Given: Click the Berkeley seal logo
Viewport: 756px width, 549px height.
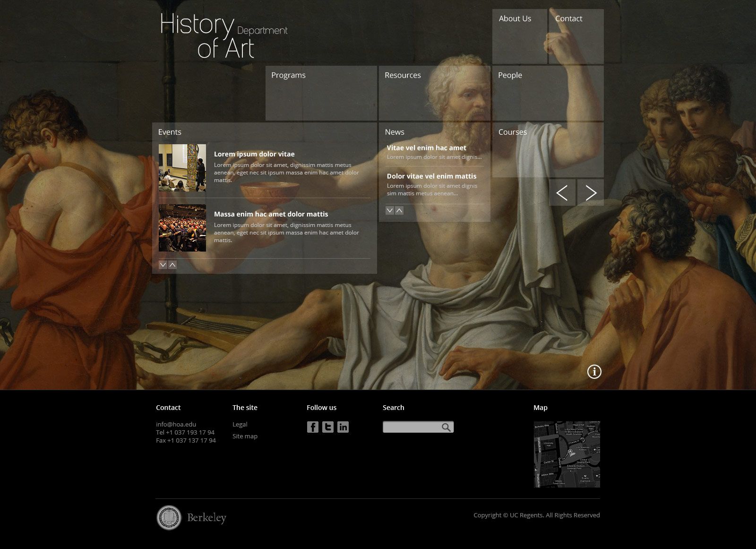Looking at the screenshot, I should coord(169,518).
